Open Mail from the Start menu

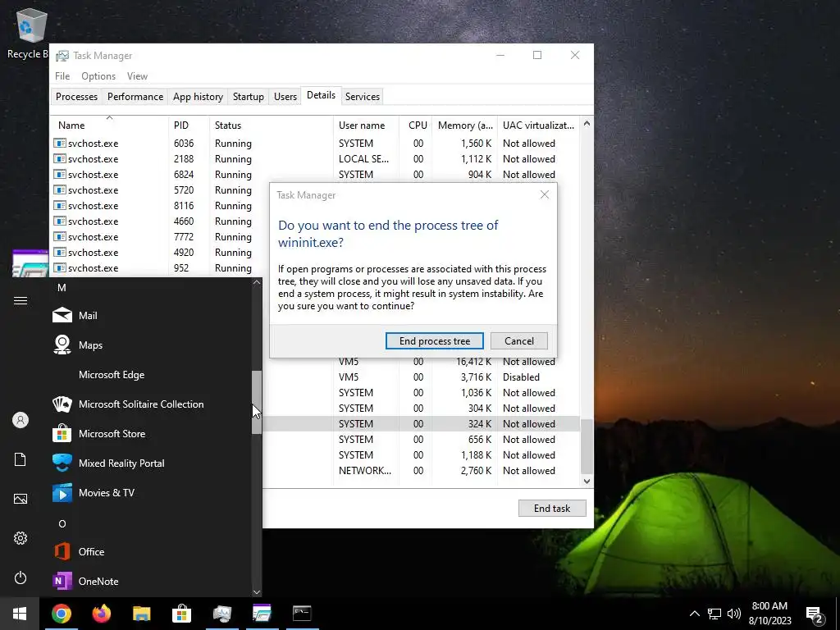[151, 316]
